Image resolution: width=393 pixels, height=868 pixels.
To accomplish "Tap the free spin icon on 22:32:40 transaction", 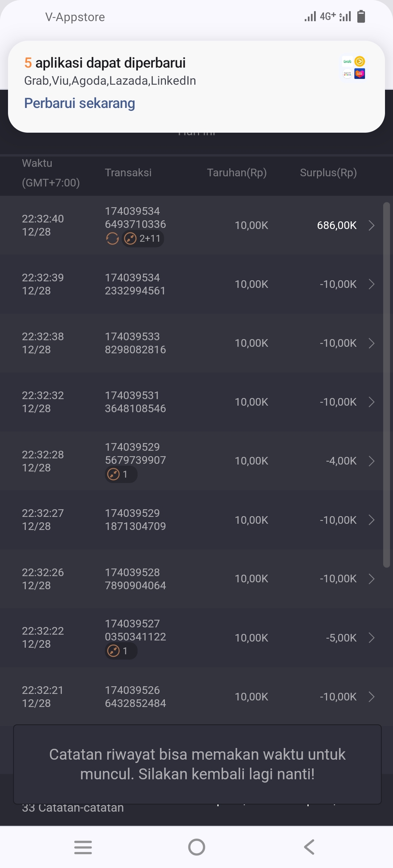I will click(x=112, y=239).
